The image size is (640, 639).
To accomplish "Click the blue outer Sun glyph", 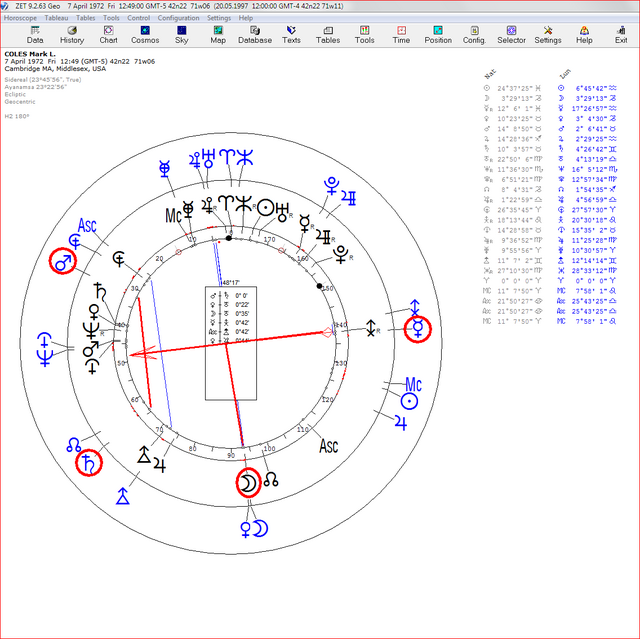I will click(x=409, y=402).
